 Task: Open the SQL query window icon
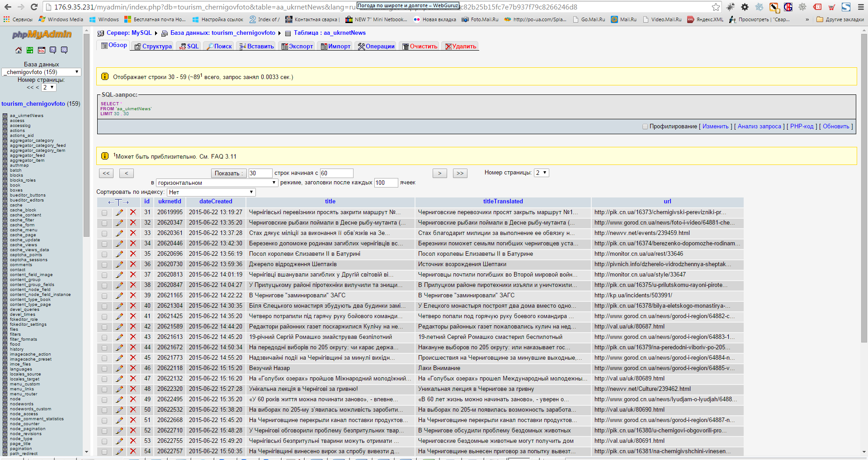[x=41, y=50]
